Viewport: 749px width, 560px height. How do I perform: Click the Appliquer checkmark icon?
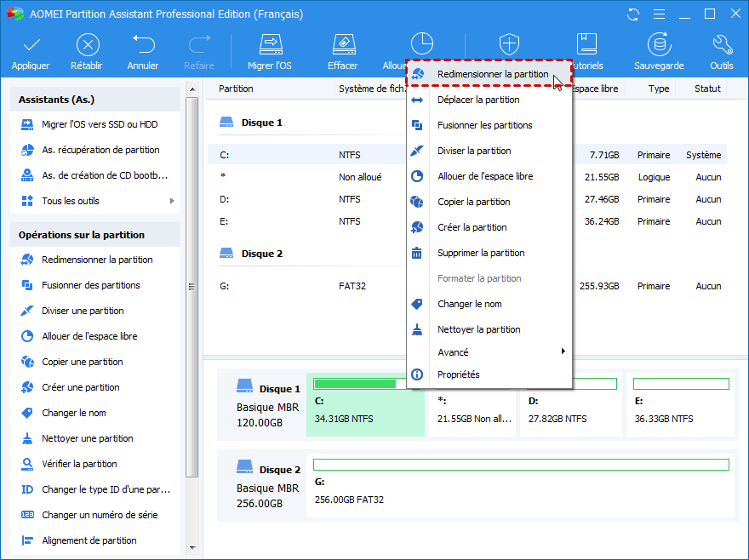coord(31,45)
